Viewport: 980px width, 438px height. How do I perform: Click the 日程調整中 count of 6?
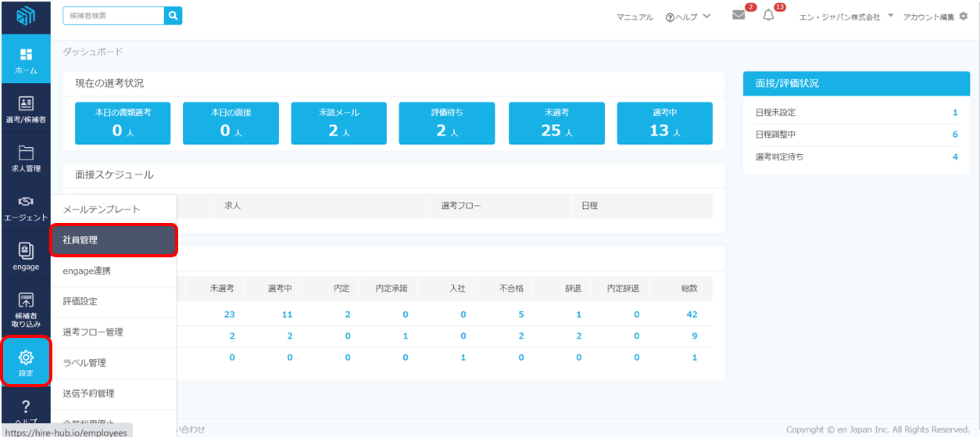(954, 135)
